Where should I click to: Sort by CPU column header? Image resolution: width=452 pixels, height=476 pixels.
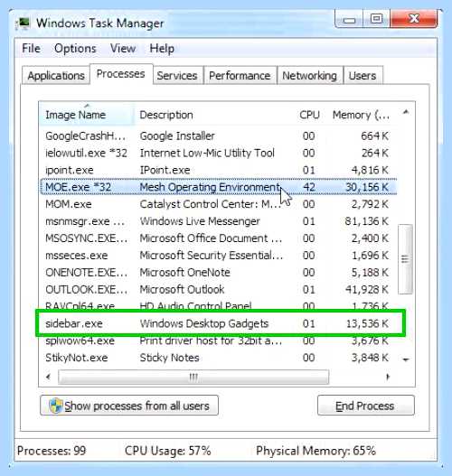[309, 115]
